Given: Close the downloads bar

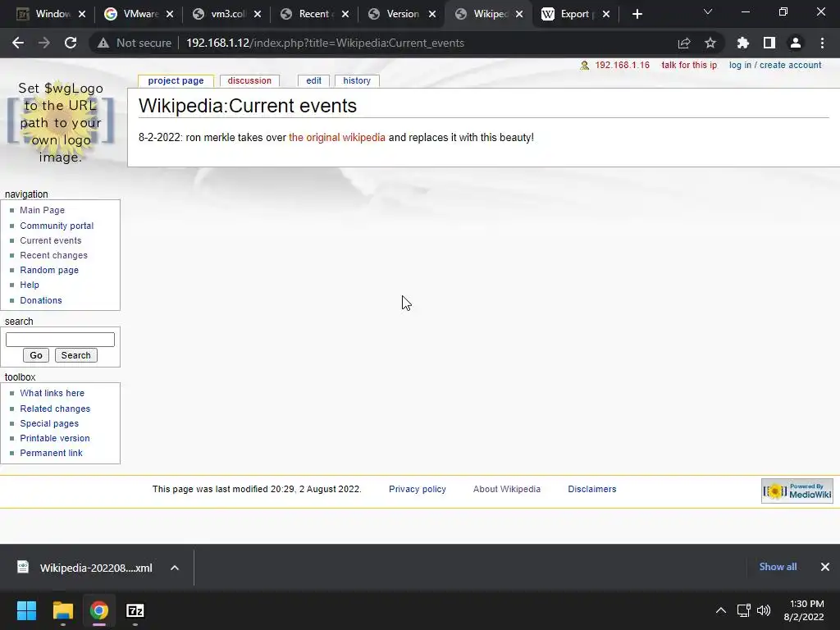Looking at the screenshot, I should click(825, 567).
